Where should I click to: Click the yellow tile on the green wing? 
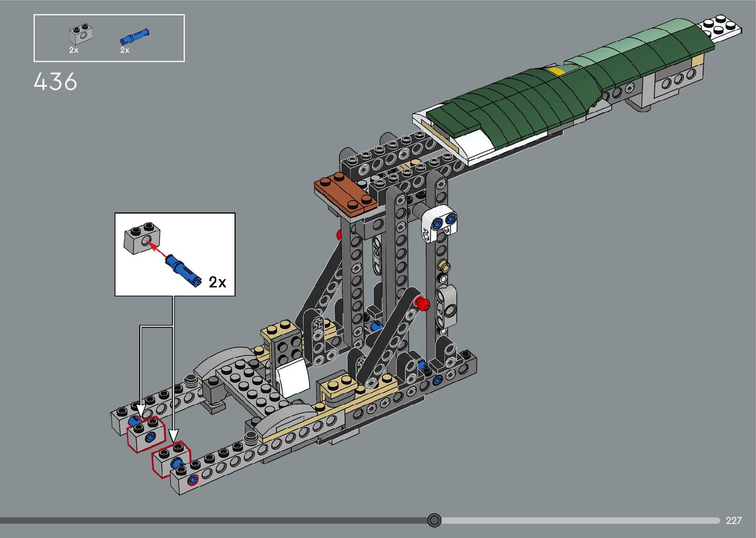pos(557,72)
